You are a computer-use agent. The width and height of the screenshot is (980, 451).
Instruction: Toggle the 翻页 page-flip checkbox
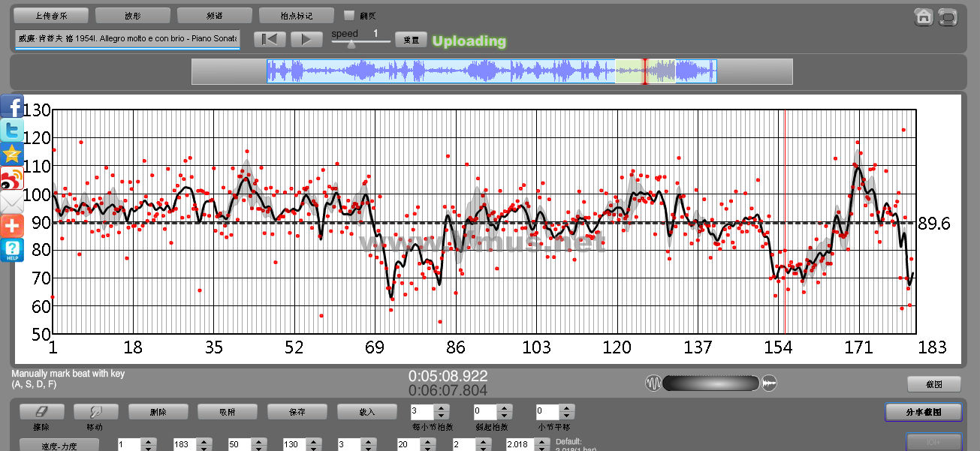(x=348, y=15)
